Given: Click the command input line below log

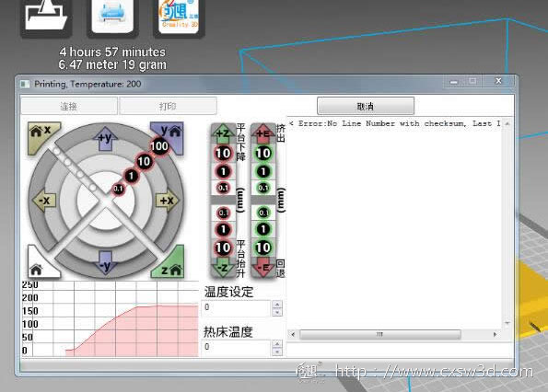Looking at the screenshot, I should point(400,350).
